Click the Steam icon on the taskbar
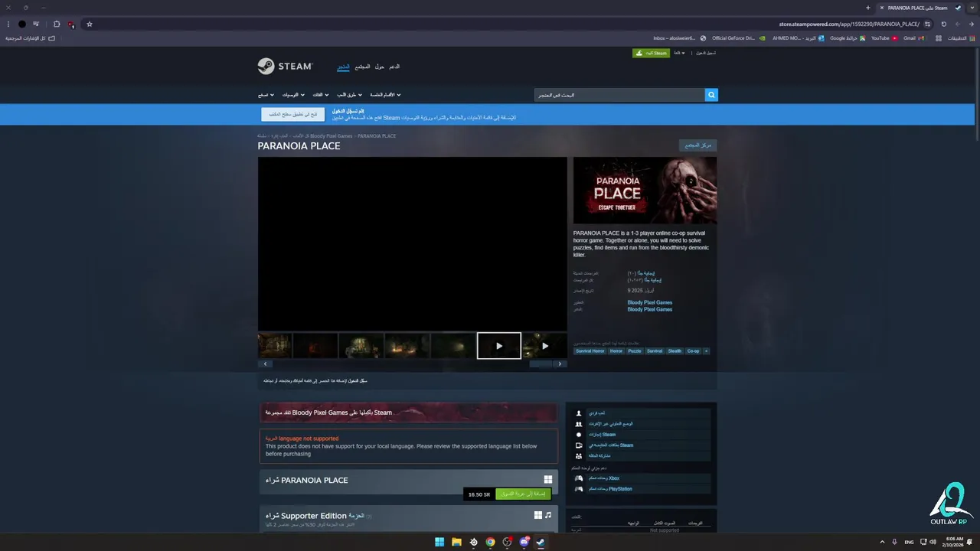 tap(541, 542)
